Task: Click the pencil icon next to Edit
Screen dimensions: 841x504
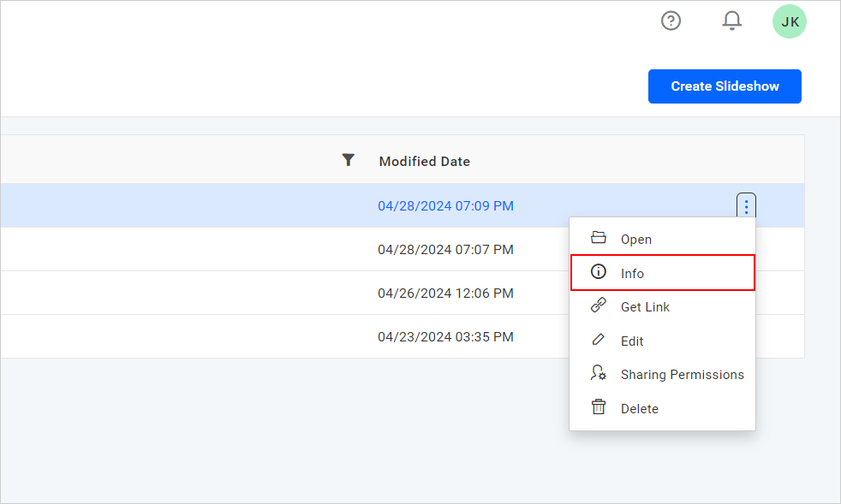Action: tap(599, 341)
